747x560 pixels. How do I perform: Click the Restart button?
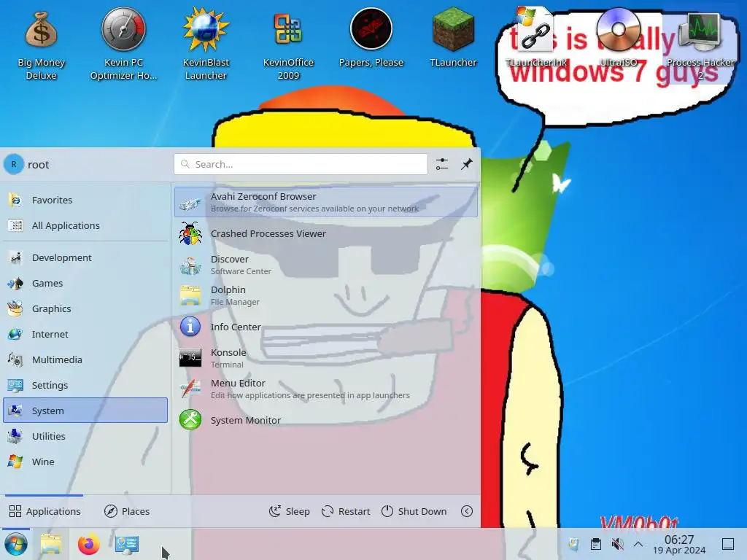346,511
